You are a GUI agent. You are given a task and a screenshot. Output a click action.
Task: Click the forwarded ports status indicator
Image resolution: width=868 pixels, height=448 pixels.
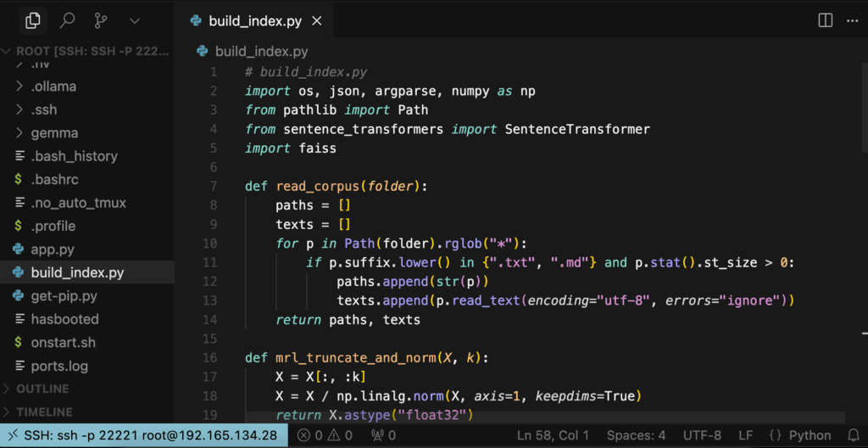point(383,435)
